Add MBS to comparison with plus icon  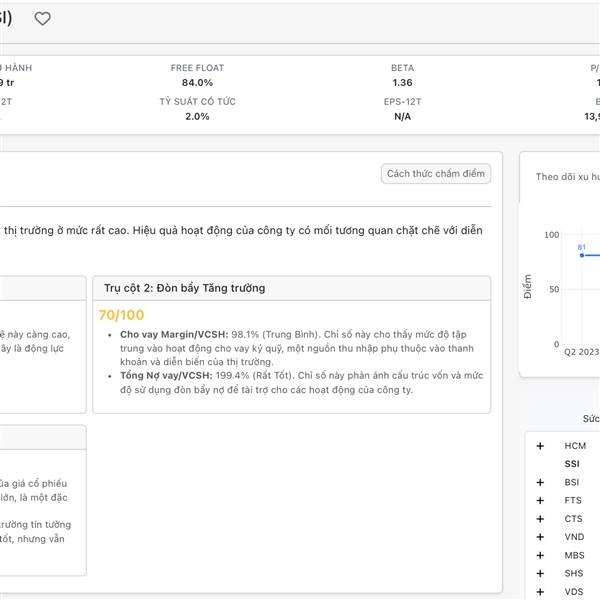click(x=540, y=555)
